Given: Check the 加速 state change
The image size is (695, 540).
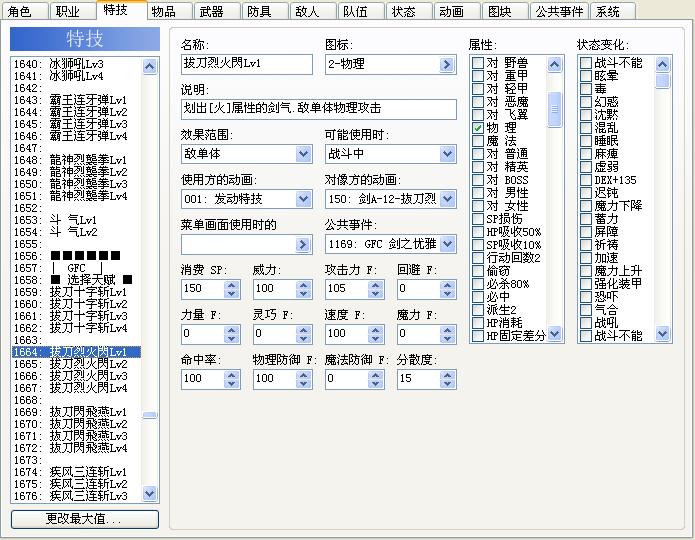Looking at the screenshot, I should [x=586, y=258].
